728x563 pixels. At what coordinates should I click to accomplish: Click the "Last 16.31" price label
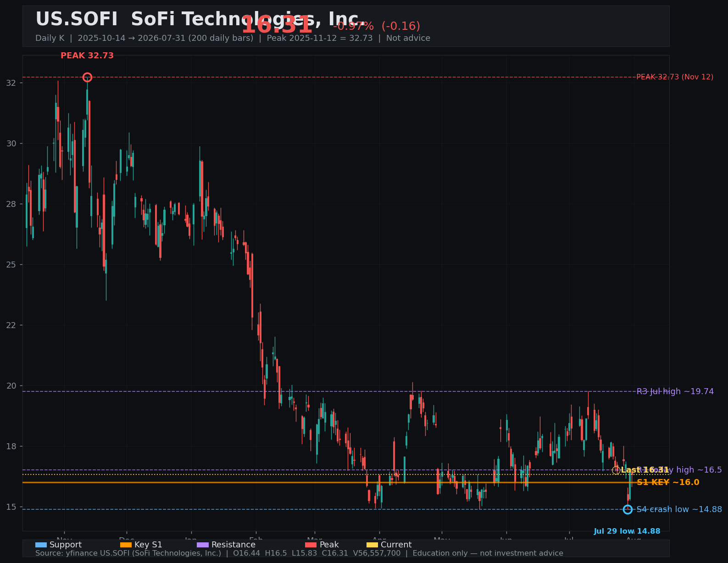click(x=645, y=470)
